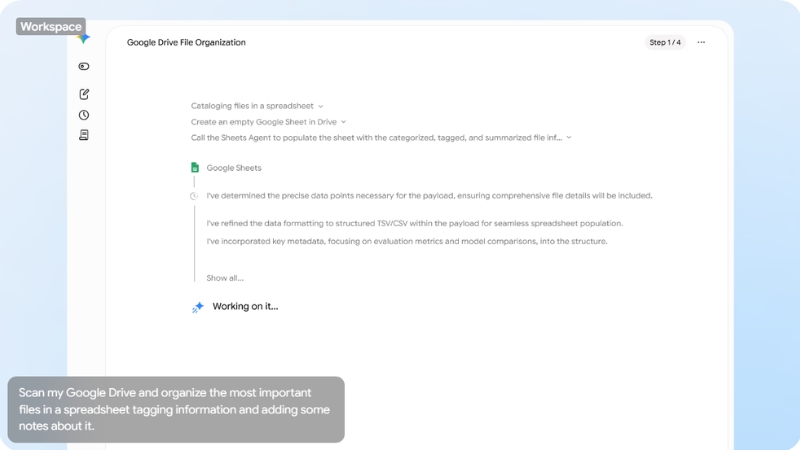
Task: Click the 'I've determined the precise data points' line
Action: pyautogui.click(x=429, y=195)
